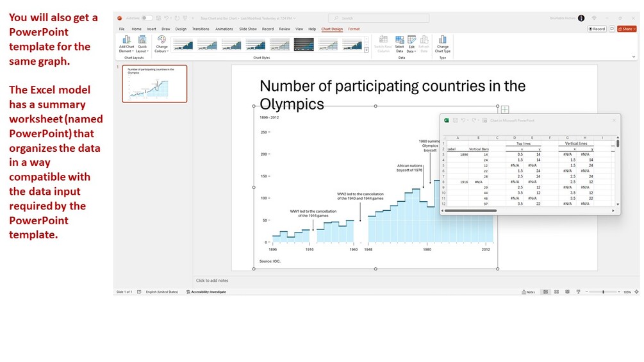The height and width of the screenshot is (362, 644).
Task: Click the 105% zoom level
Action: pos(627,292)
